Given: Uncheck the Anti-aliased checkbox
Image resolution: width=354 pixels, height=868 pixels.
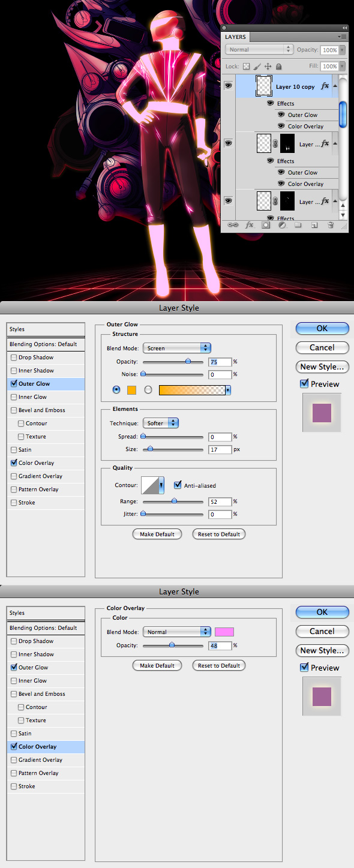Looking at the screenshot, I should click(178, 485).
